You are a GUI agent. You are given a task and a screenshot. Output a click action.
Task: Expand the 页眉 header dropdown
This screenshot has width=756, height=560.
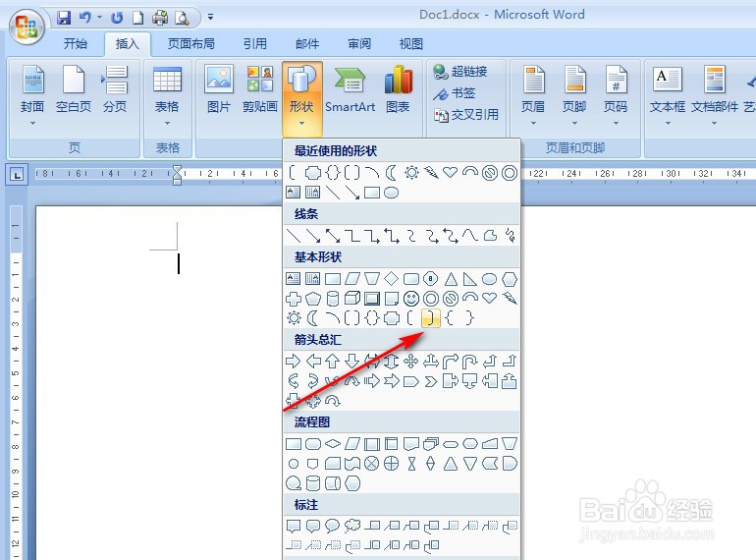(x=533, y=124)
